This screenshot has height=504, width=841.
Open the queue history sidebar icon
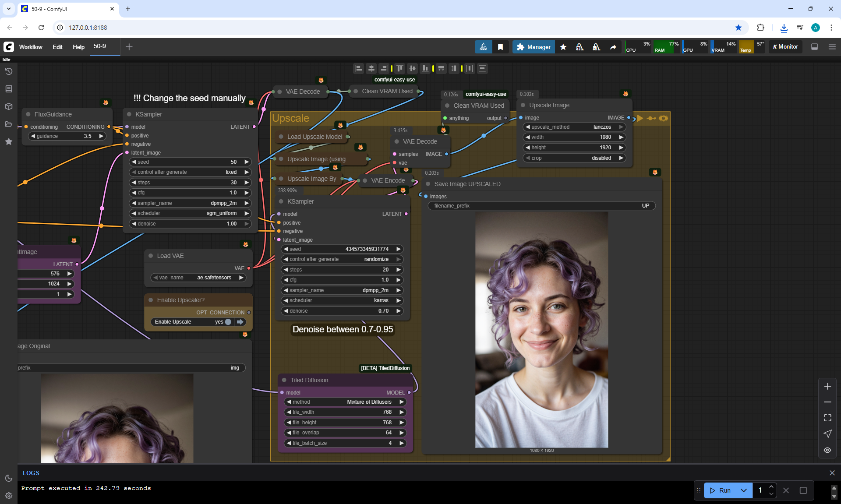[x=8, y=71]
